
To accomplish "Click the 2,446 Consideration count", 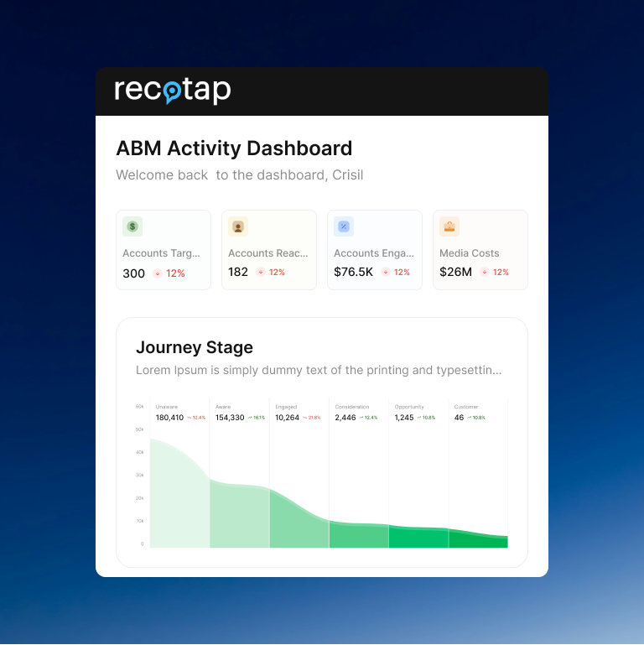I will pyautogui.click(x=345, y=418).
